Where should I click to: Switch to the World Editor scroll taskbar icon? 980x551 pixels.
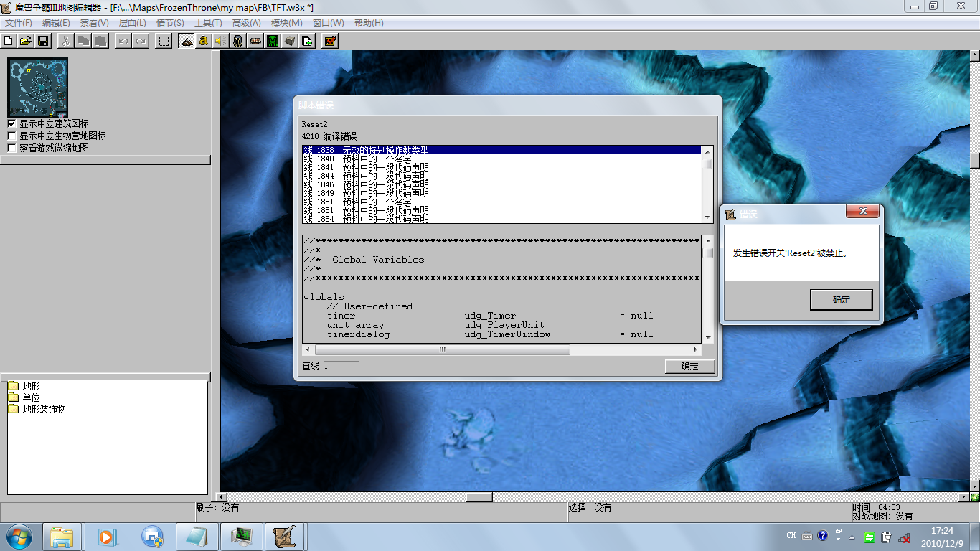(x=285, y=536)
